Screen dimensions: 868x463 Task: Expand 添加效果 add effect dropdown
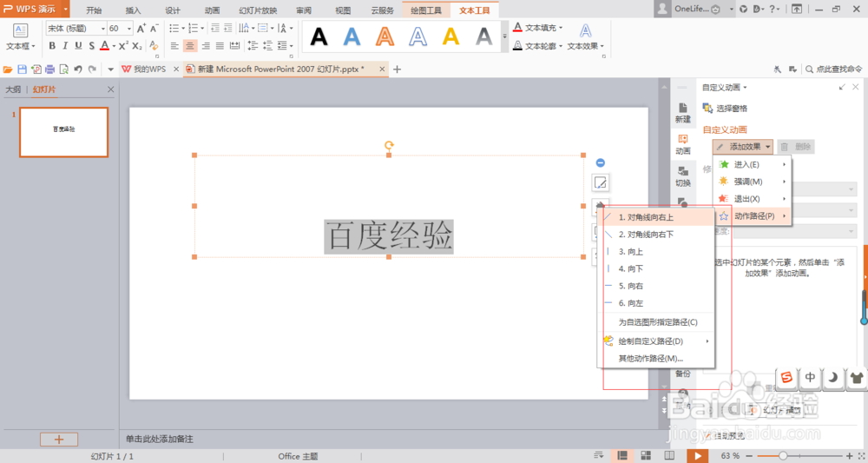(x=743, y=147)
